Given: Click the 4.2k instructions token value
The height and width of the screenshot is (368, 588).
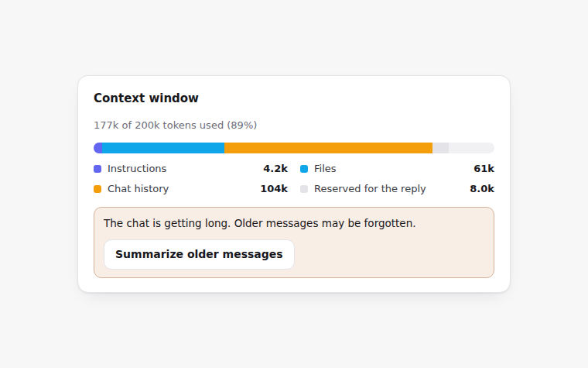Looking at the screenshot, I should click(275, 169).
